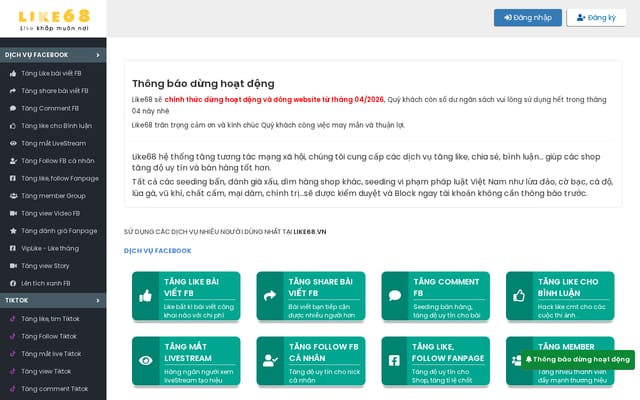Click comment bubble icon beside Tăng Comment FB sidebar

(13, 109)
